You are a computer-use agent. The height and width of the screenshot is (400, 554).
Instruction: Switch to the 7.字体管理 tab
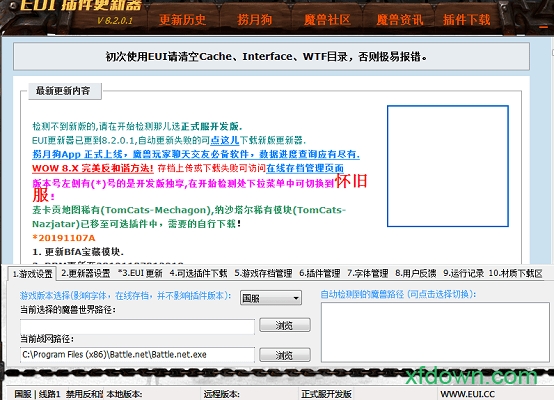pyautogui.click(x=367, y=273)
